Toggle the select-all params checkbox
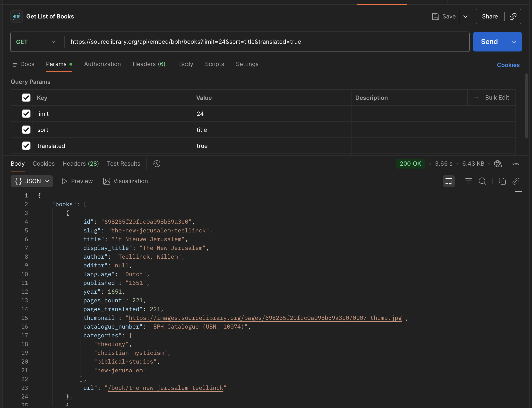This screenshot has width=532, height=408. coord(26,98)
